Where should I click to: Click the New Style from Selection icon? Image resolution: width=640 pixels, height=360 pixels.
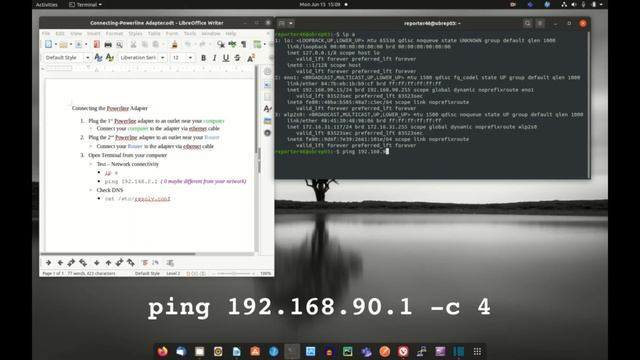[x=110, y=58]
